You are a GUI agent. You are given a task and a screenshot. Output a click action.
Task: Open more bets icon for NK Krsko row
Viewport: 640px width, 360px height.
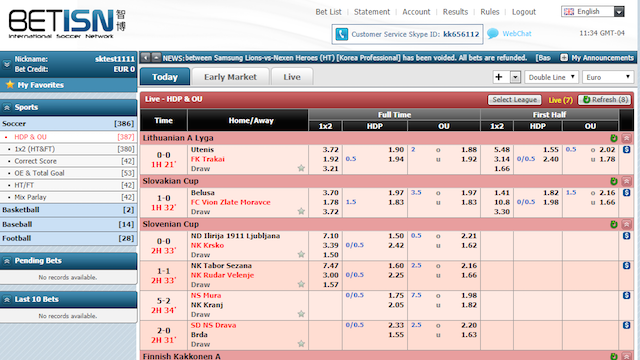pos(627,236)
